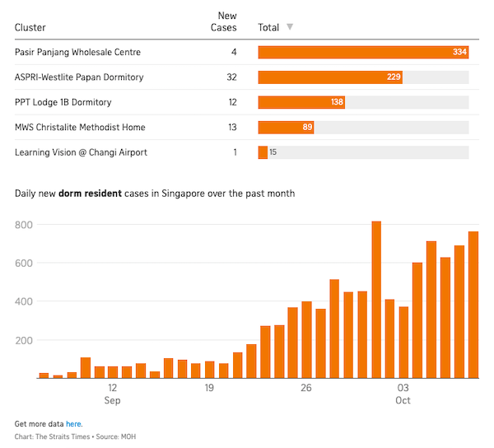Sort table by Total column header
The width and height of the screenshot is (494, 448).
point(268,27)
